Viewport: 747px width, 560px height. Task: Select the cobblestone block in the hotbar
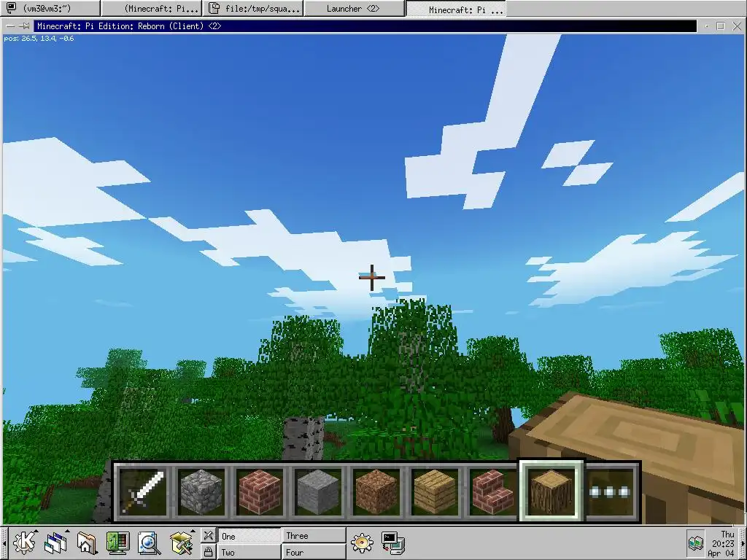pyautogui.click(x=201, y=492)
